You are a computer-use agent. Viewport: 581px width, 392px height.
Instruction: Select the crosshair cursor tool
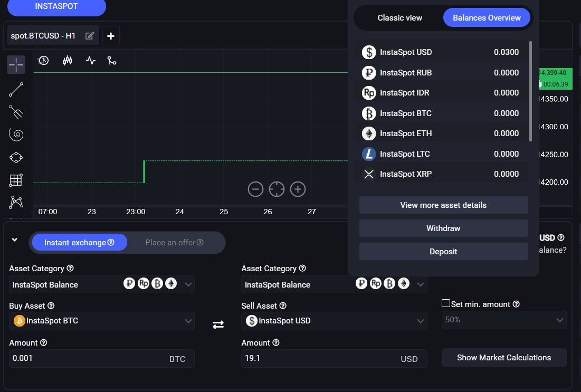(16, 65)
